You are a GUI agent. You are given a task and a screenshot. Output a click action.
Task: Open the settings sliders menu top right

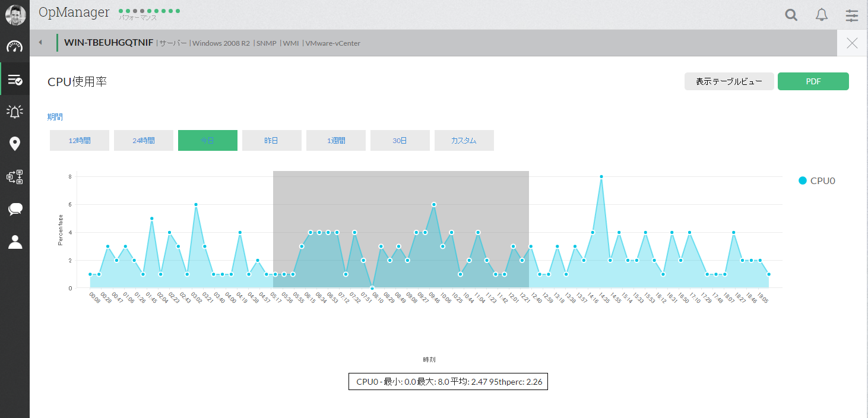(x=851, y=15)
